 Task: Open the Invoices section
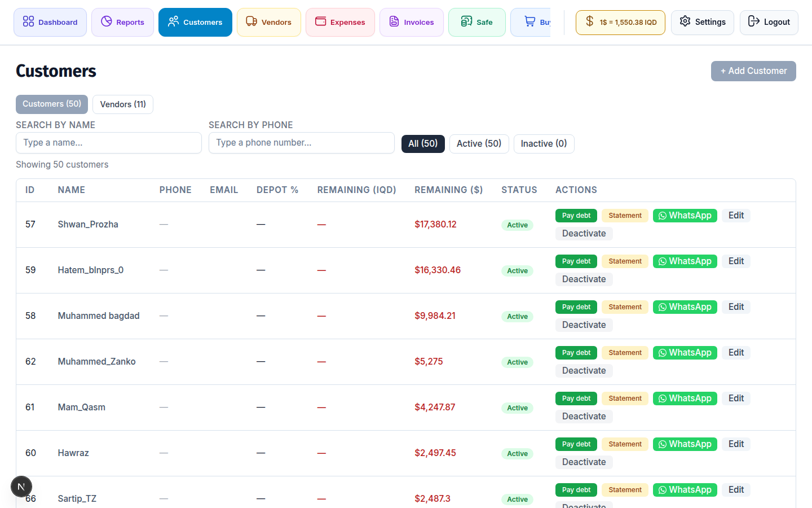click(412, 22)
